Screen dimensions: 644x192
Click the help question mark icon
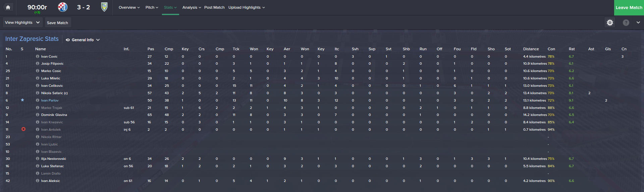[x=626, y=22]
